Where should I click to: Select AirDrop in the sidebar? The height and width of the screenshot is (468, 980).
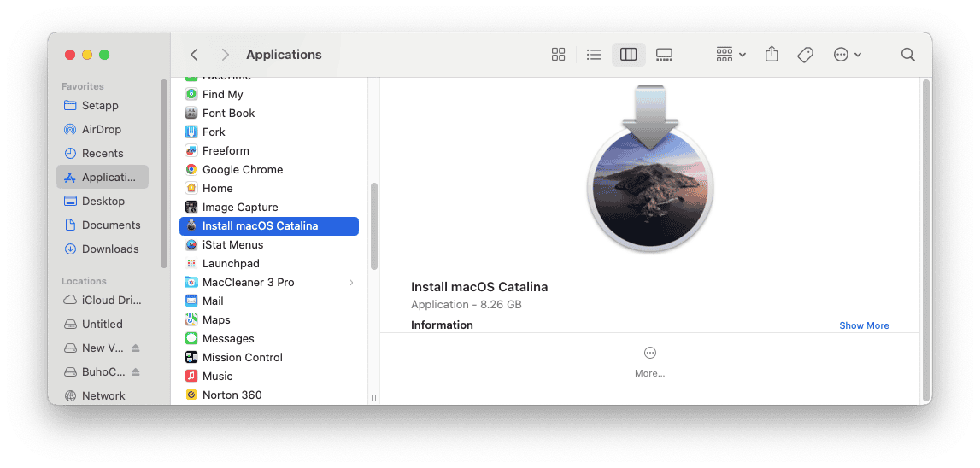tap(103, 129)
